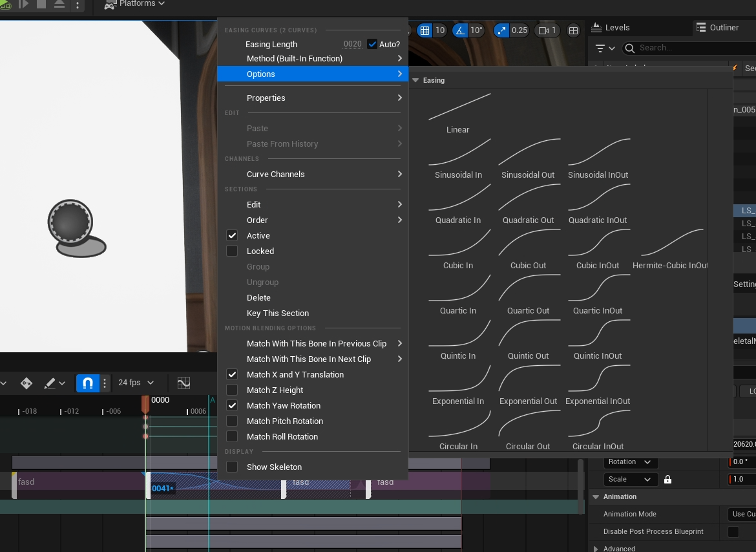The height and width of the screenshot is (552, 756).
Task: Open the snapping options three-dot menu
Action: tap(105, 383)
